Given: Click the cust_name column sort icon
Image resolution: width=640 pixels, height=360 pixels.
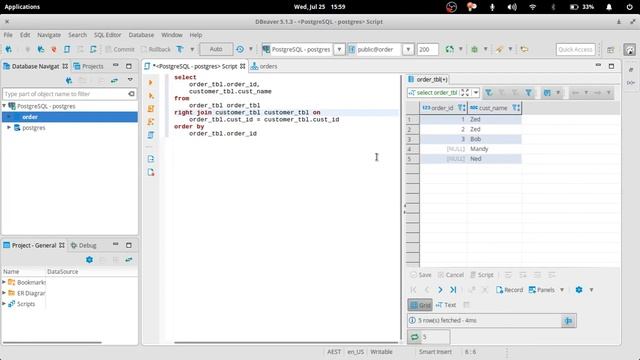Looking at the screenshot, I should [x=516, y=108].
